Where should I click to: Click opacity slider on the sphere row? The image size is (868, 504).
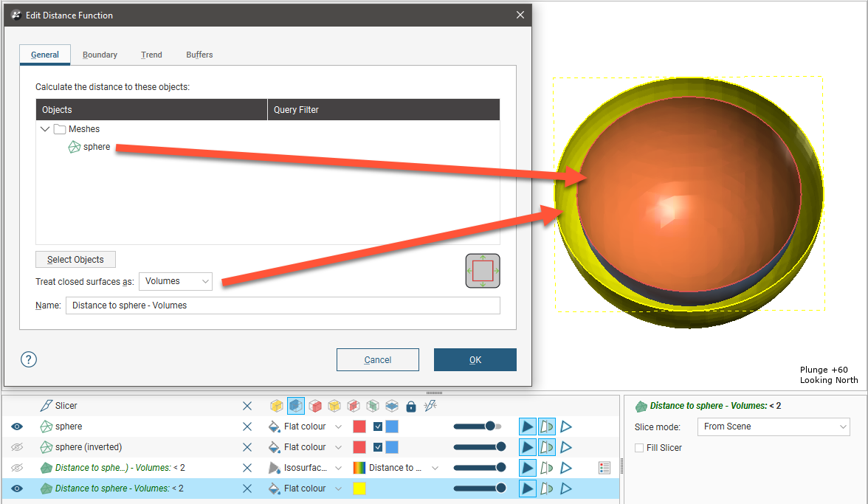click(477, 427)
